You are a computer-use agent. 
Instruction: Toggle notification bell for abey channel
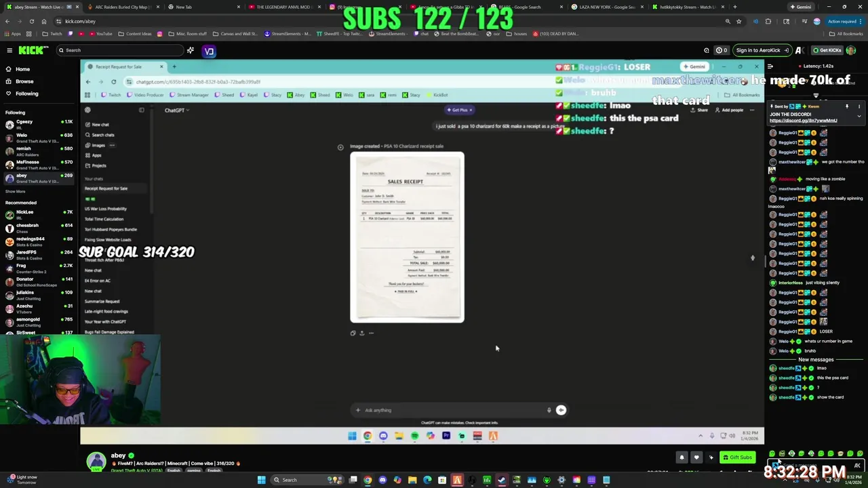(x=682, y=457)
